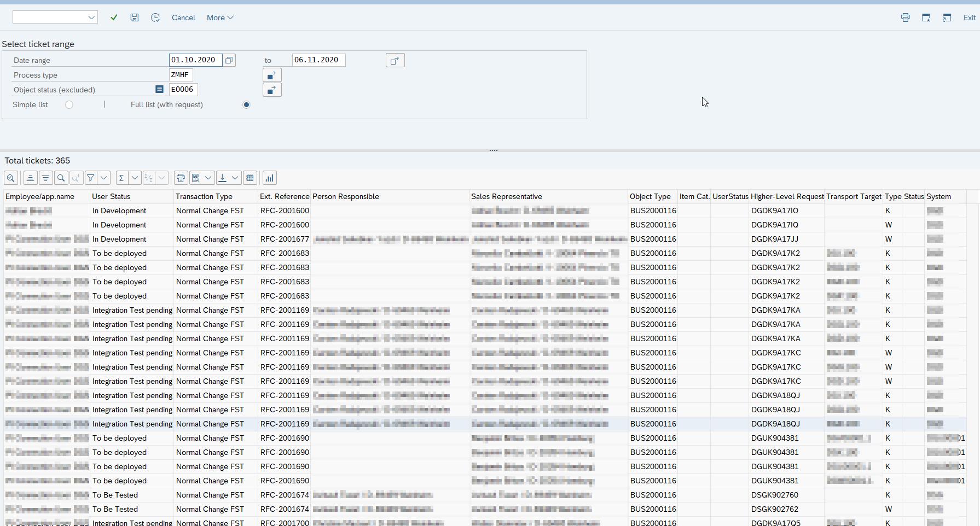Open the More menu

[x=219, y=17]
